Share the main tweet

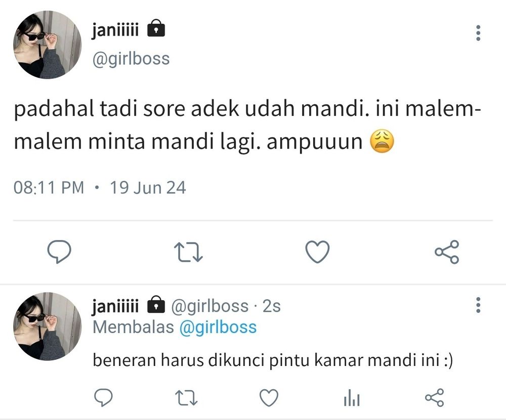pos(447,252)
